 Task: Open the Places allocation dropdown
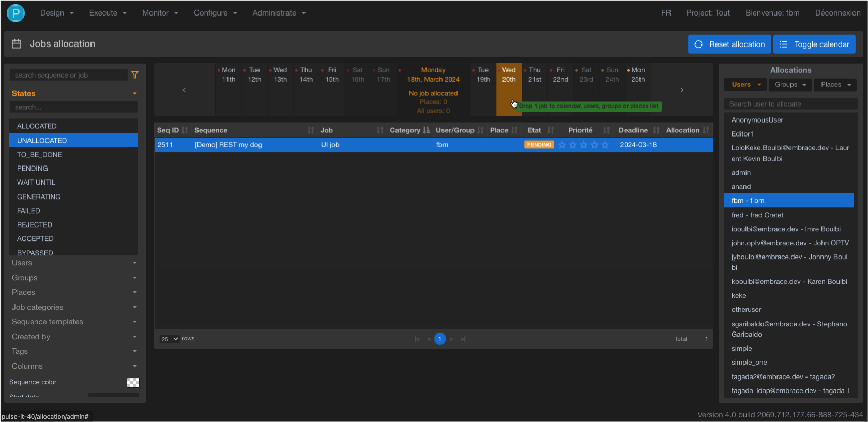pos(835,85)
